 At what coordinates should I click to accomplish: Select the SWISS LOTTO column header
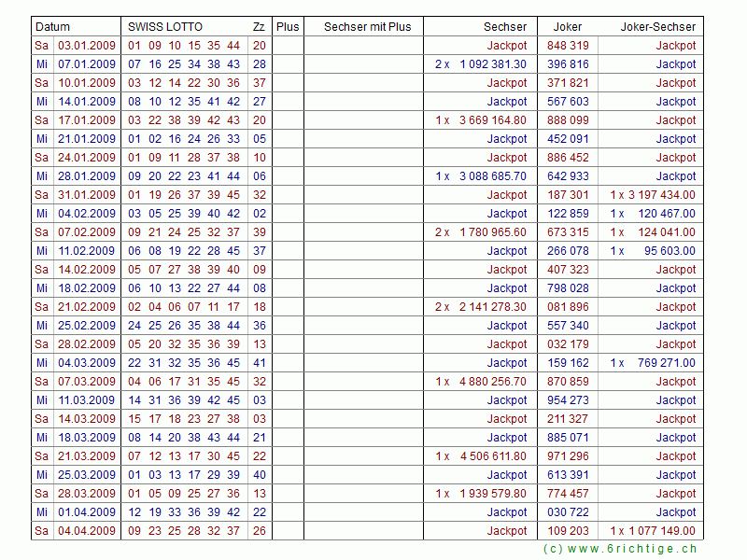[x=165, y=27]
